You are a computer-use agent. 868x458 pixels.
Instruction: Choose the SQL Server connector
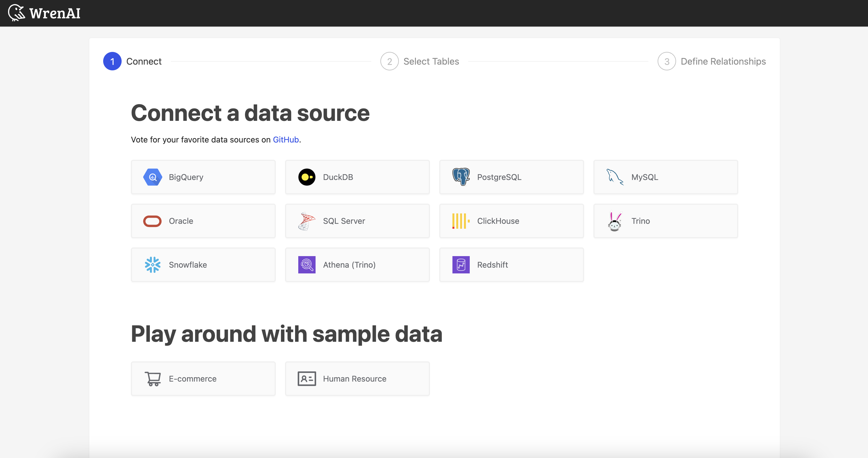click(x=357, y=221)
